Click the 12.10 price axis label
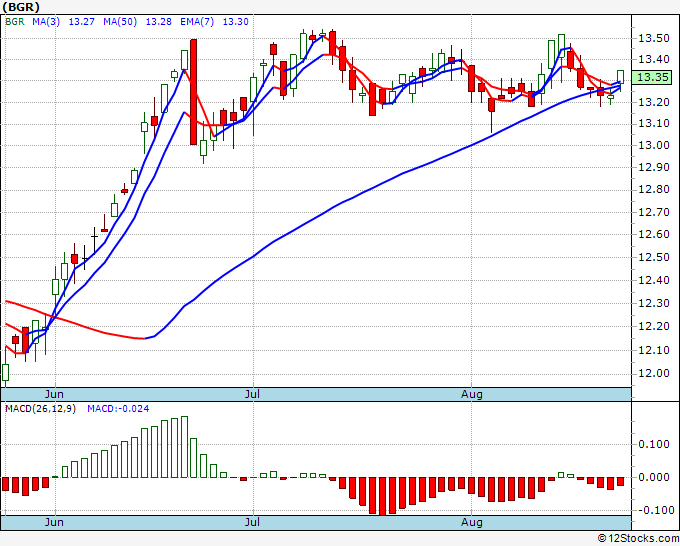Image resolution: width=680 pixels, height=546 pixels. tap(654, 350)
